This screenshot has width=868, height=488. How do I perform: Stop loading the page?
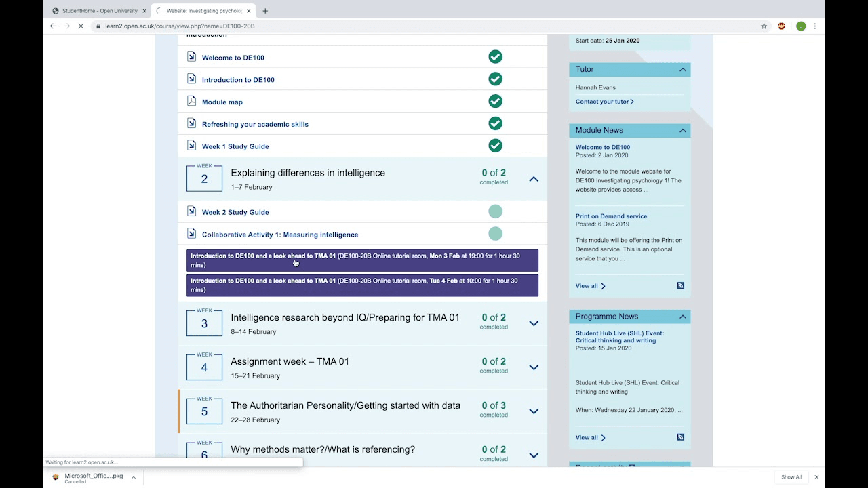point(80,26)
